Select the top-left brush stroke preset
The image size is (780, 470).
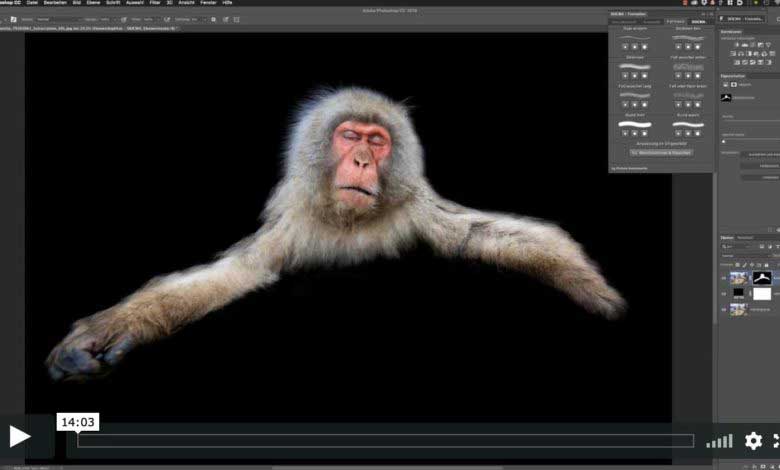click(635, 39)
